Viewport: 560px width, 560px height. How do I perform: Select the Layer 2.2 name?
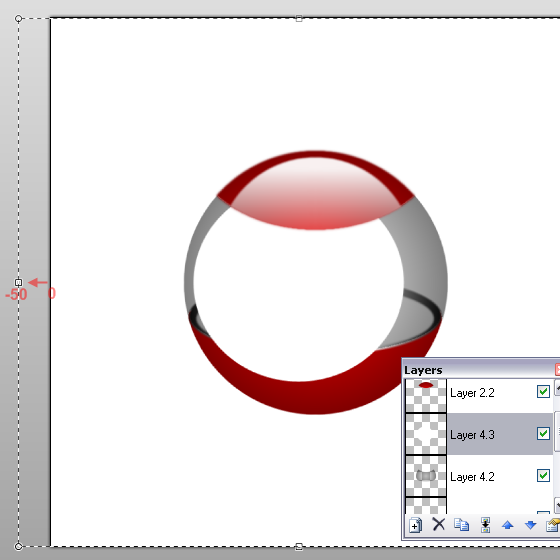472,393
